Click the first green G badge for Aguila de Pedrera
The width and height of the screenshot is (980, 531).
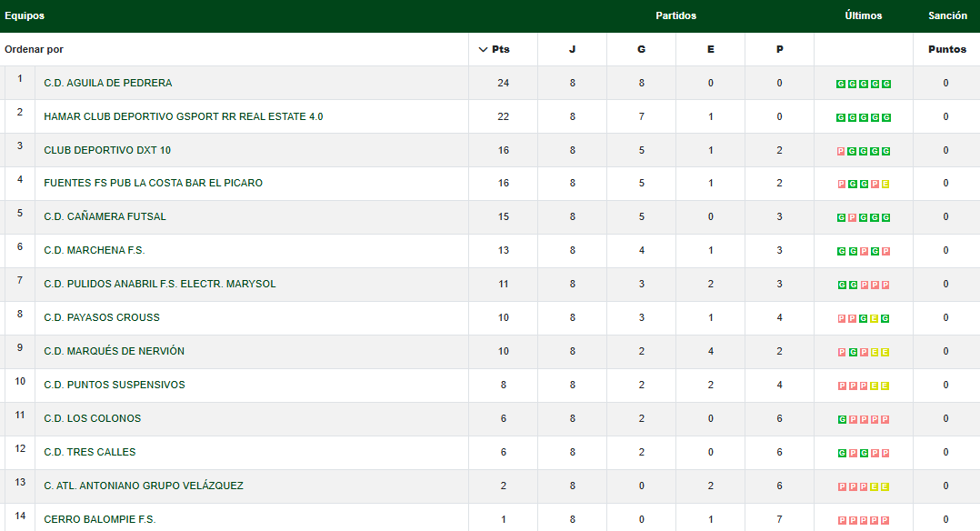click(x=841, y=84)
